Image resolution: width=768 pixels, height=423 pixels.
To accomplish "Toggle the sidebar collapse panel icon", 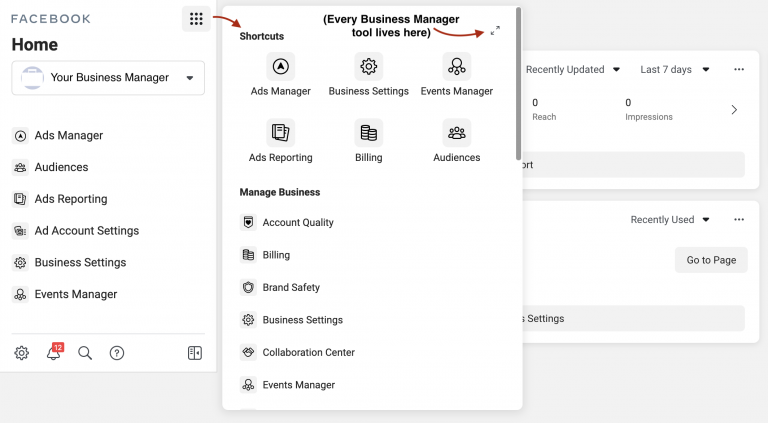I will click(x=195, y=353).
